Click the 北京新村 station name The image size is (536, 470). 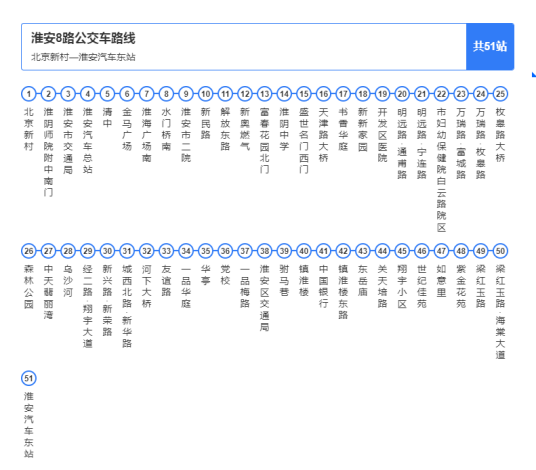[29, 130]
